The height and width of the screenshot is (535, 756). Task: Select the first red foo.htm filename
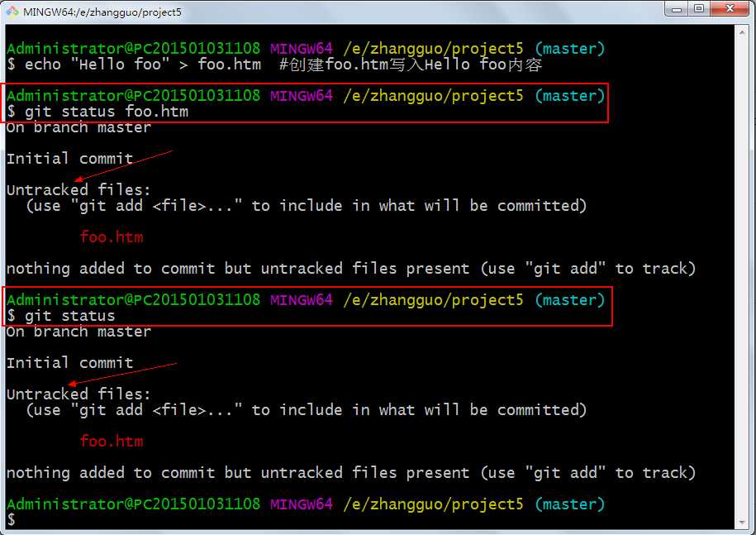112,236
